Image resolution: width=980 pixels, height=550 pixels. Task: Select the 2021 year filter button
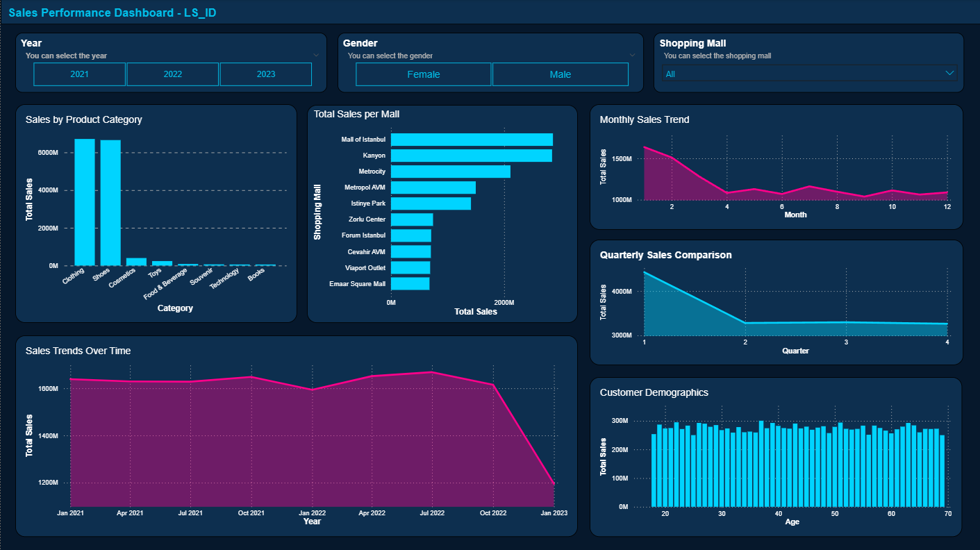click(79, 74)
